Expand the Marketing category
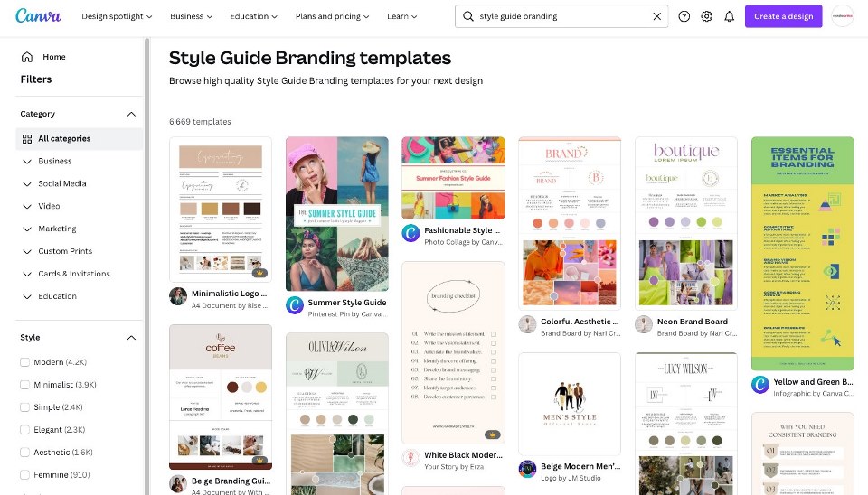Screen dimensions: 868x495 [x=26, y=229]
